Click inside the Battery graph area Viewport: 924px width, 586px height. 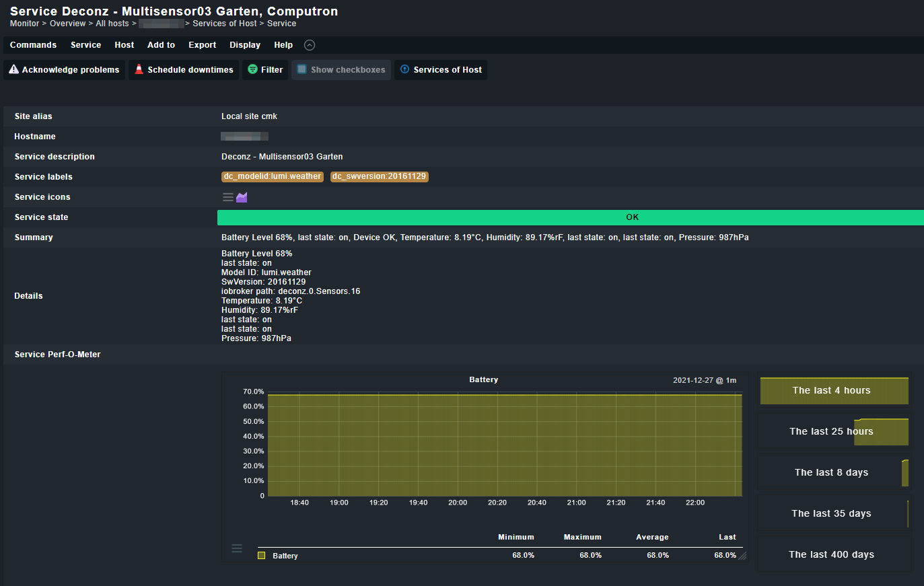tap(505, 445)
